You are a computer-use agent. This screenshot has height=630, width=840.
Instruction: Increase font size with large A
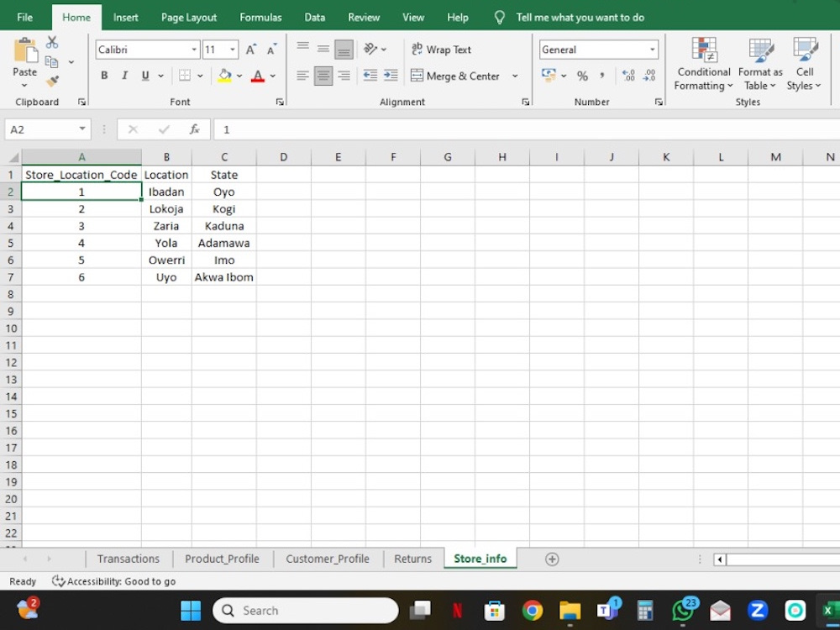pos(250,50)
